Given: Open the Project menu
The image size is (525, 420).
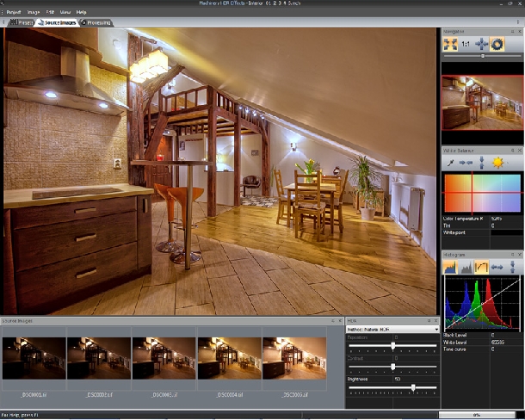Looking at the screenshot, I should (15, 13).
